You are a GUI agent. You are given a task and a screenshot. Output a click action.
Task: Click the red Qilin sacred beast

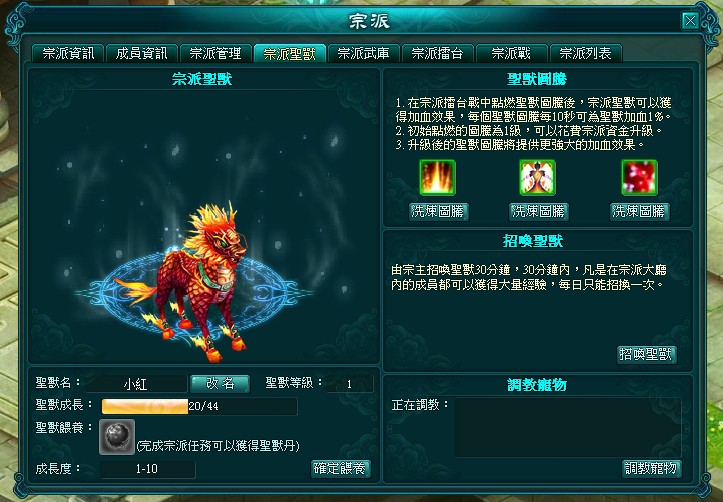(x=194, y=281)
